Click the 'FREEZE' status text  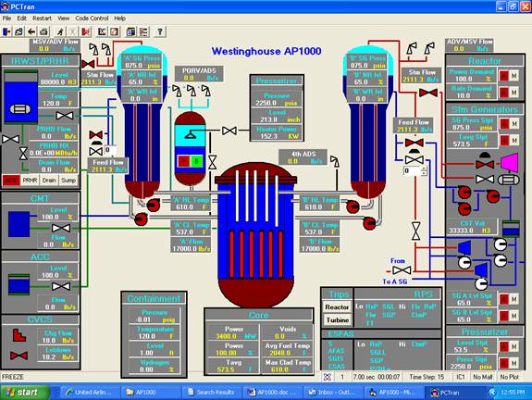(x=13, y=377)
